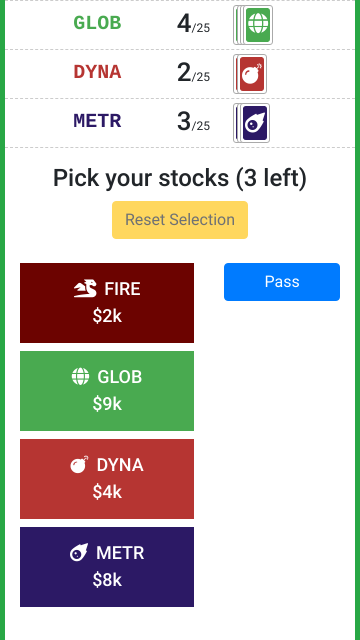Click the METR share count 3/25
The height and width of the screenshot is (640, 360).
(x=193, y=122)
